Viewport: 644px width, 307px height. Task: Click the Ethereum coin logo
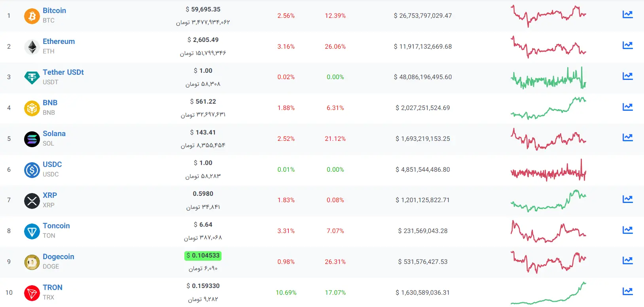(x=32, y=47)
